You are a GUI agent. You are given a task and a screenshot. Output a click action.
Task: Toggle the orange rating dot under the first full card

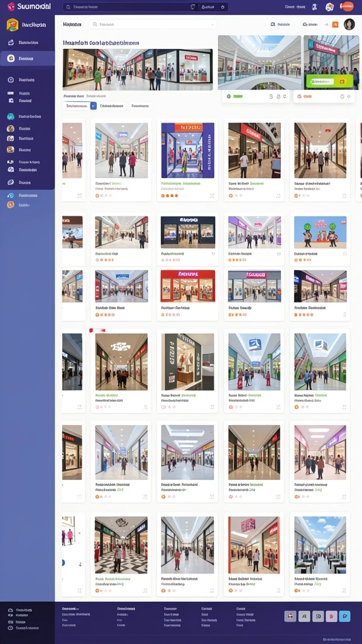tap(97, 196)
